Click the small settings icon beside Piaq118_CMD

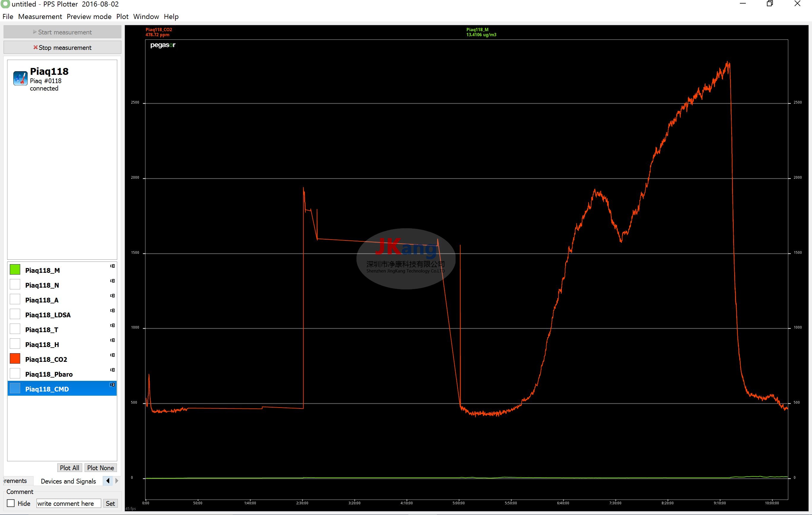point(112,385)
